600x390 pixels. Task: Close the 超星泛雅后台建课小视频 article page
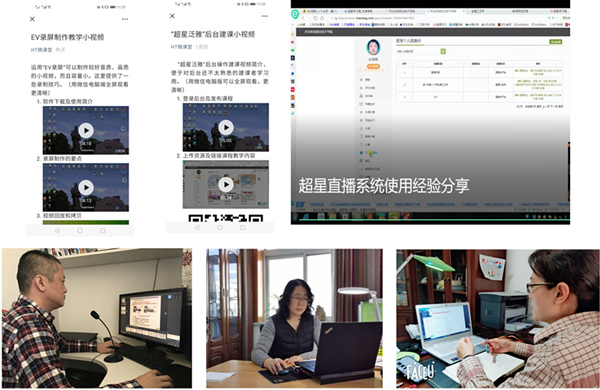click(x=172, y=16)
